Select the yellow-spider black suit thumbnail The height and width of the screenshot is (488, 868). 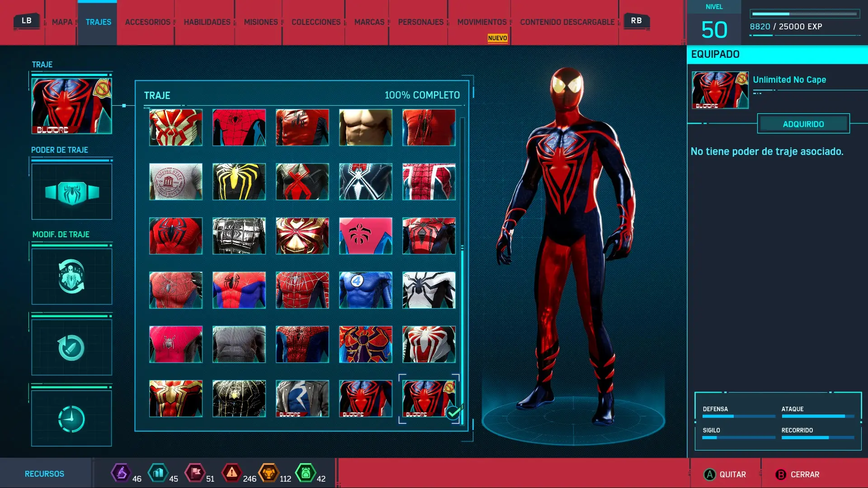[x=239, y=182]
